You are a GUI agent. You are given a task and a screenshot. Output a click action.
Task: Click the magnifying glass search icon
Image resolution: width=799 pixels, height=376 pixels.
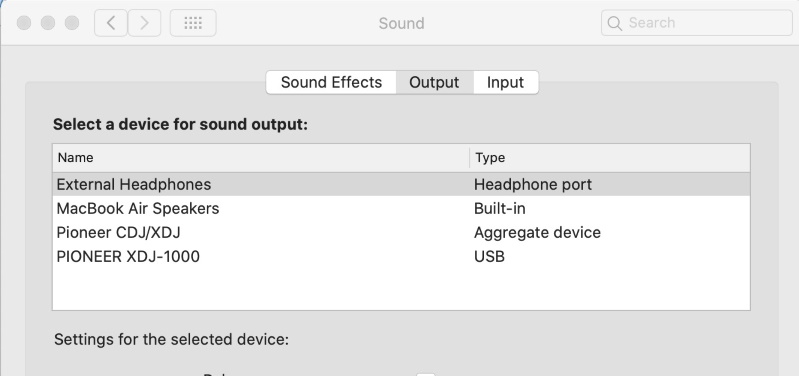[615, 23]
